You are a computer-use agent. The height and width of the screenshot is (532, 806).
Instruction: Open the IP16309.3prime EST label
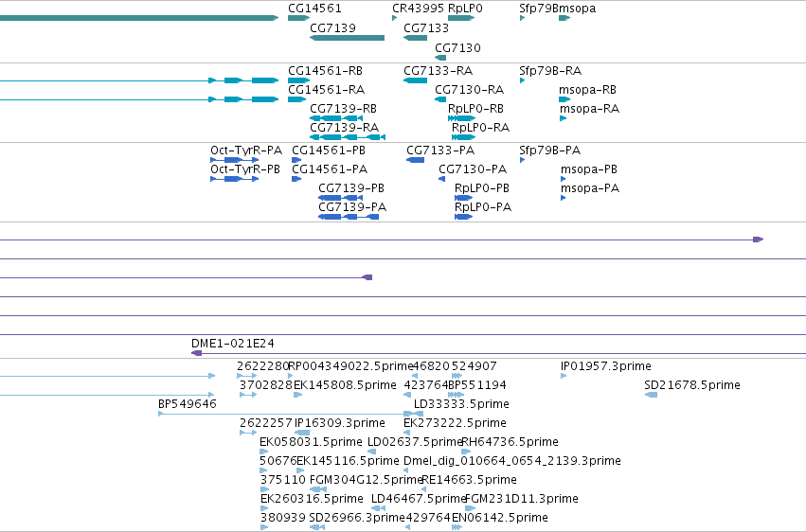click(x=340, y=422)
